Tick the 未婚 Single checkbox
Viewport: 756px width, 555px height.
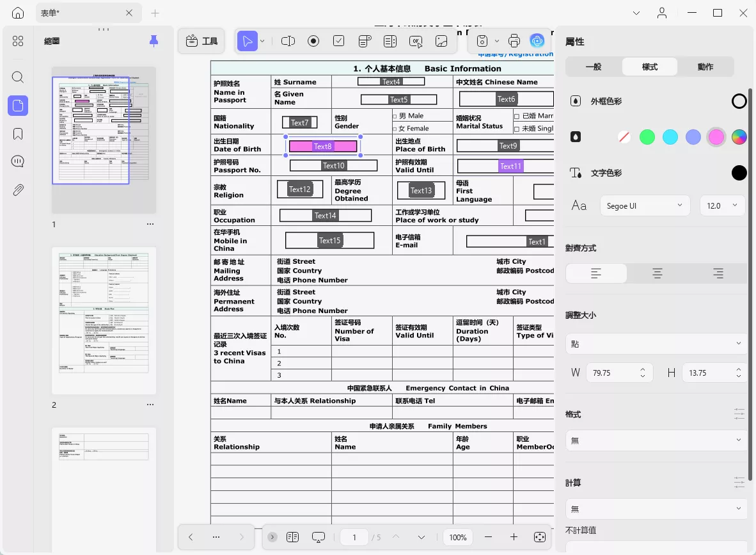tap(517, 129)
